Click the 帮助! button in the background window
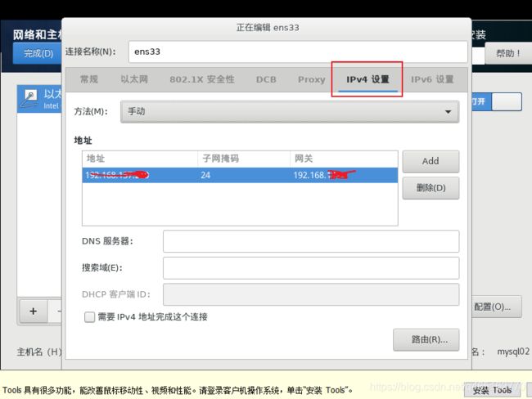Image resolution: width=532 pixels, height=399 pixels. pos(508,53)
